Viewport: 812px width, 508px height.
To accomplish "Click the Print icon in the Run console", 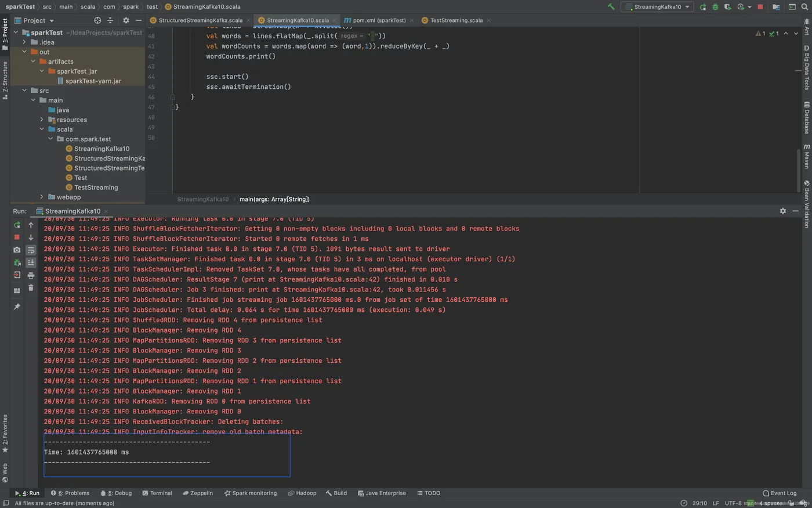I will (x=31, y=275).
